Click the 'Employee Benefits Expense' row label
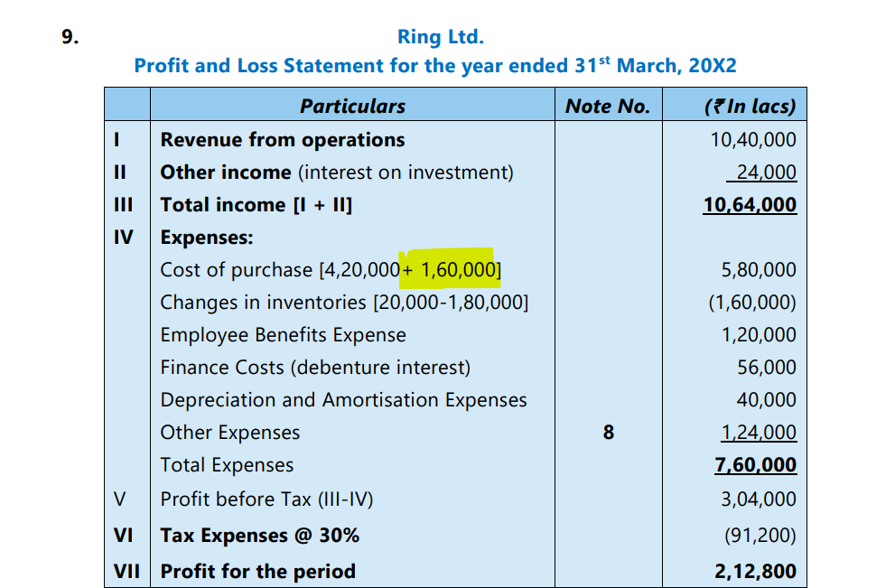Viewport: 895px width, 588px height. tap(283, 335)
